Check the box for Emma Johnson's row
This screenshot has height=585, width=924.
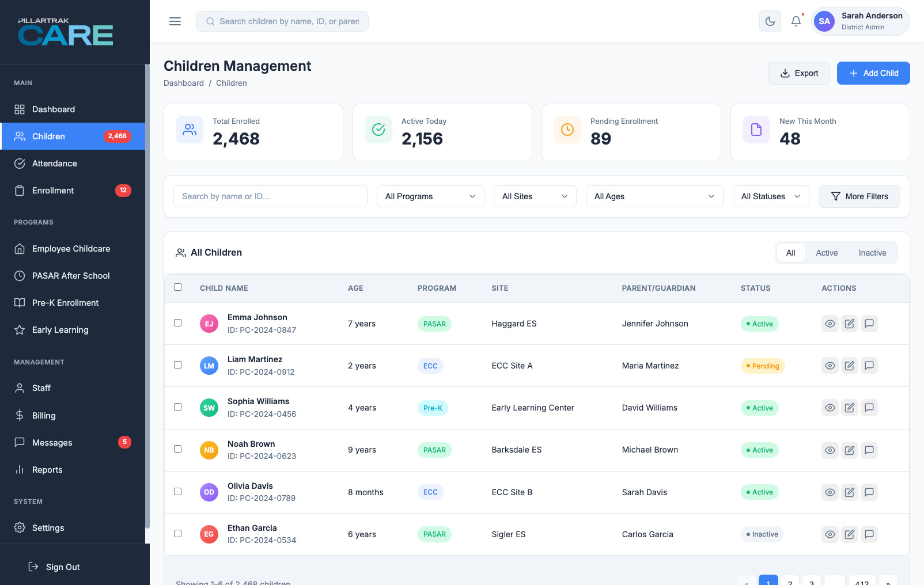(178, 323)
